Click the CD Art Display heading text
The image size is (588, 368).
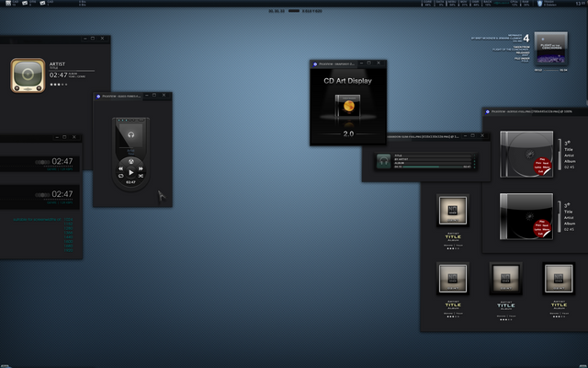(347, 81)
